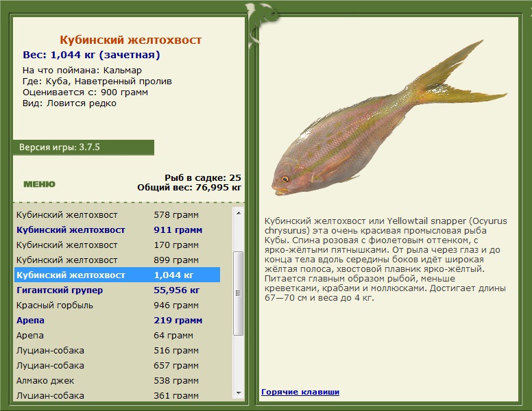Click the Оценивается с: 900 грамм line
The height and width of the screenshot is (411, 532).
click(x=85, y=92)
